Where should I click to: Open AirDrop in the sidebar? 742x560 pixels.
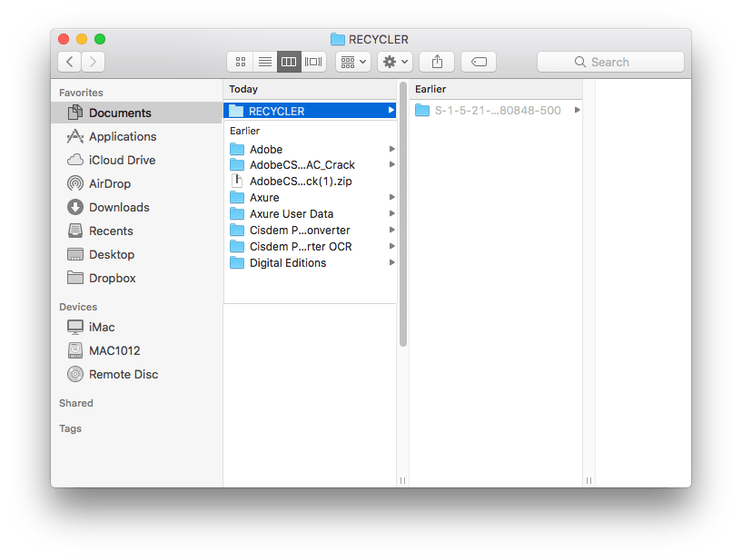coord(109,183)
